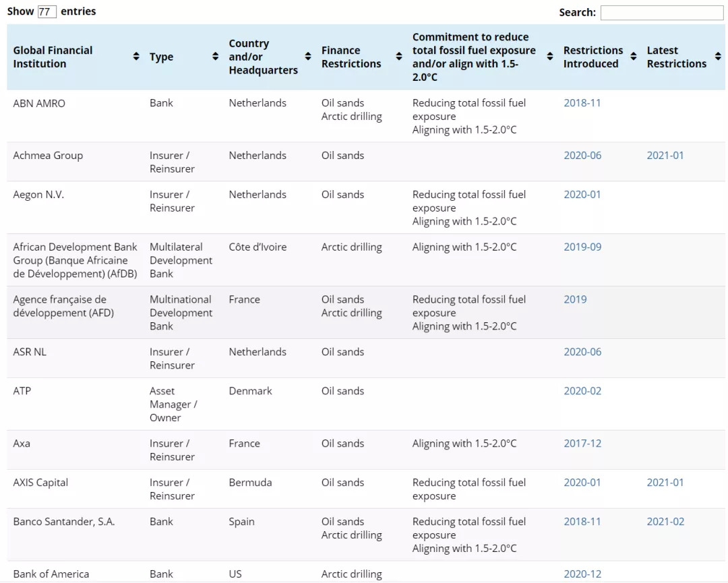
Task: Open the Show entries count box
Action: [x=47, y=11]
